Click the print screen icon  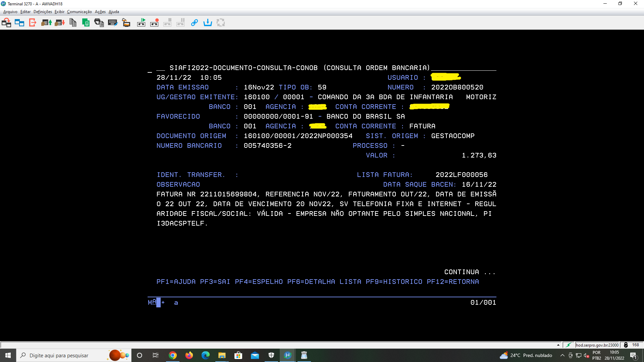point(99,23)
